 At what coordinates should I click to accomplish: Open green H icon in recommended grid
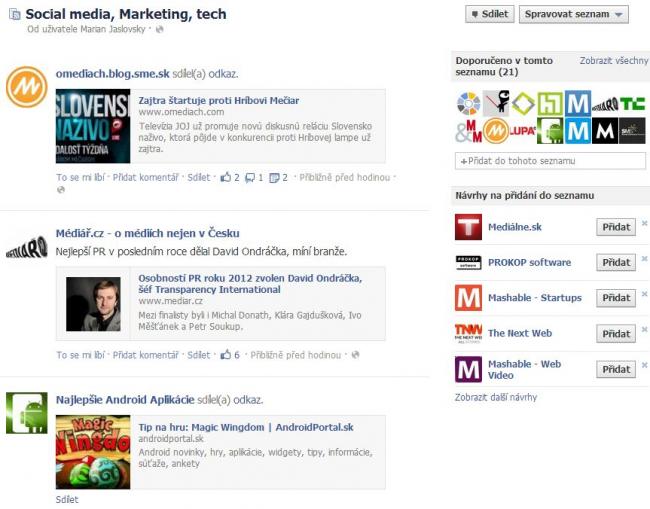pyautogui.click(x=550, y=103)
